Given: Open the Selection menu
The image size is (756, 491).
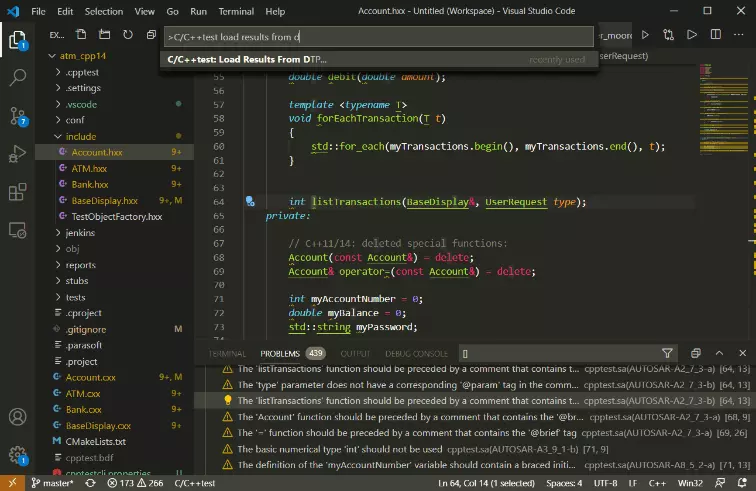Looking at the screenshot, I should tap(104, 11).
